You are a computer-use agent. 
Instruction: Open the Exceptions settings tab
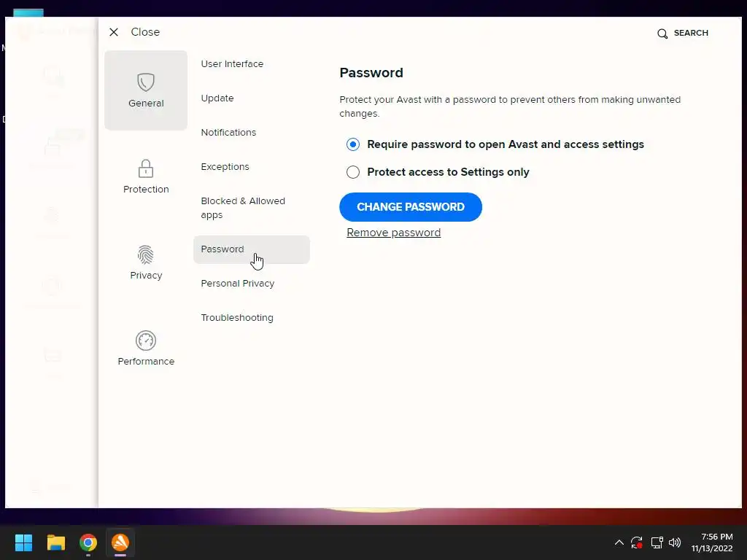pyautogui.click(x=225, y=167)
